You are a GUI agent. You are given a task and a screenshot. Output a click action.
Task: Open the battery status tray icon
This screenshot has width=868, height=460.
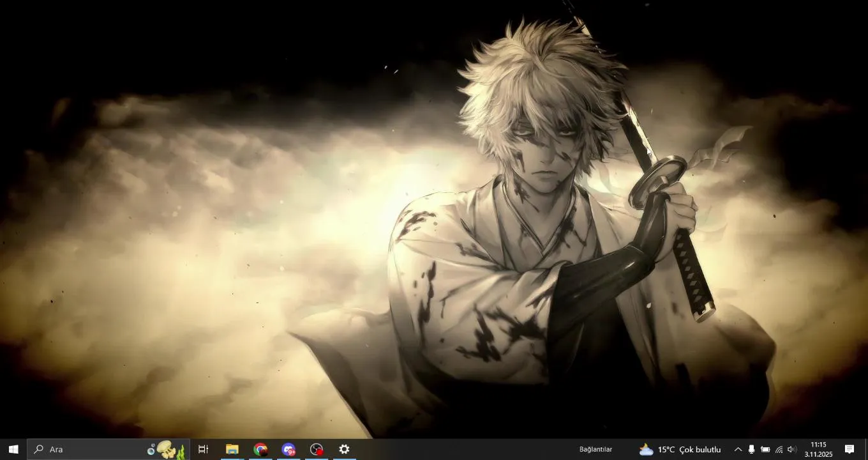point(765,449)
